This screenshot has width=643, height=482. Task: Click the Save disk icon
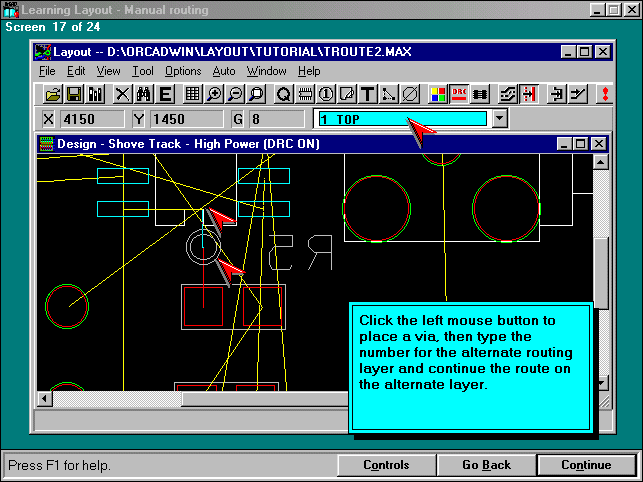(74, 94)
